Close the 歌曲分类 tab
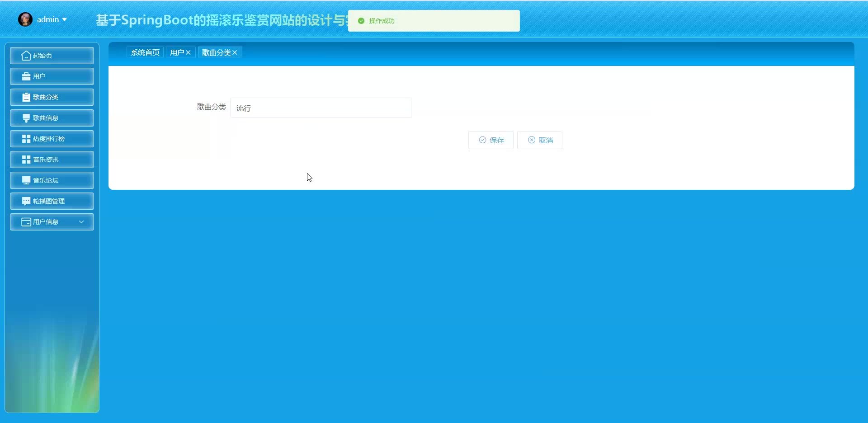868x423 pixels. [235, 52]
